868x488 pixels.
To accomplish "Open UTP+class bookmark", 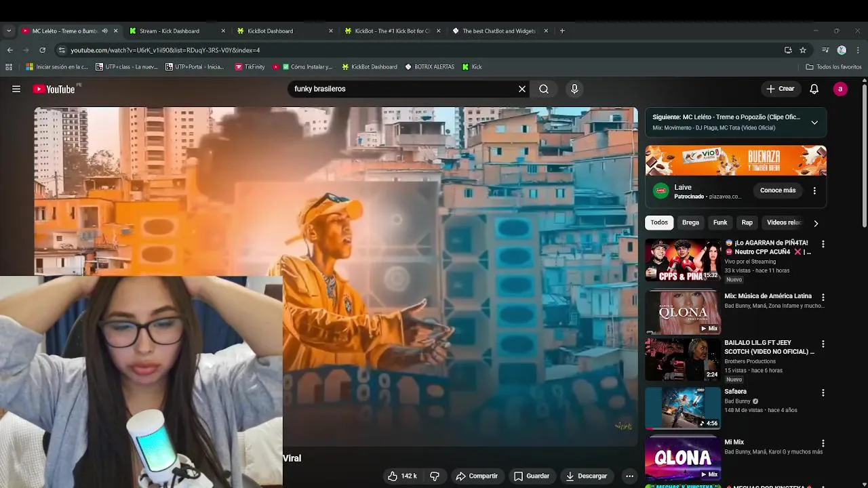I will (x=127, y=66).
